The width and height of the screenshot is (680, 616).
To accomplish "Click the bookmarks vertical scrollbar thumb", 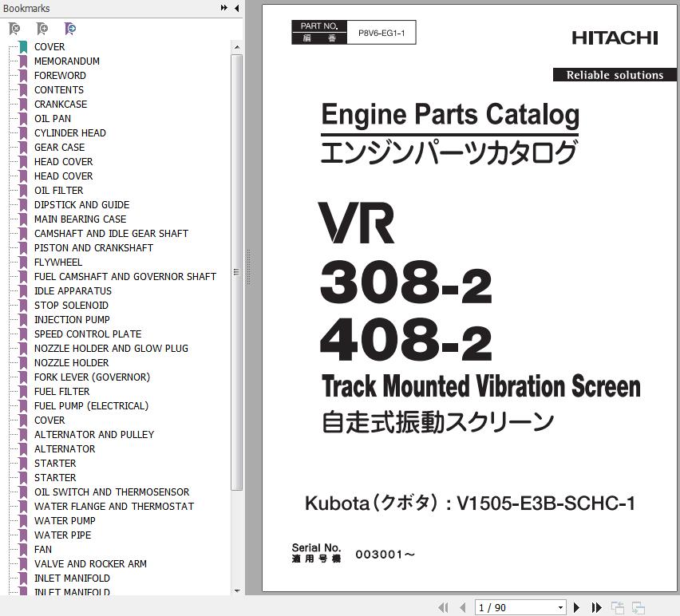I will pyautogui.click(x=237, y=272).
